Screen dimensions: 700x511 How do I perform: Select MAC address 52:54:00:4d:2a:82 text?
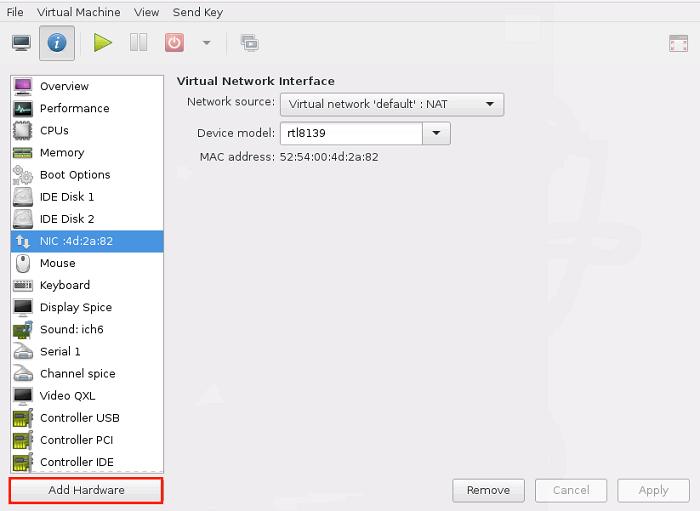(x=329, y=157)
